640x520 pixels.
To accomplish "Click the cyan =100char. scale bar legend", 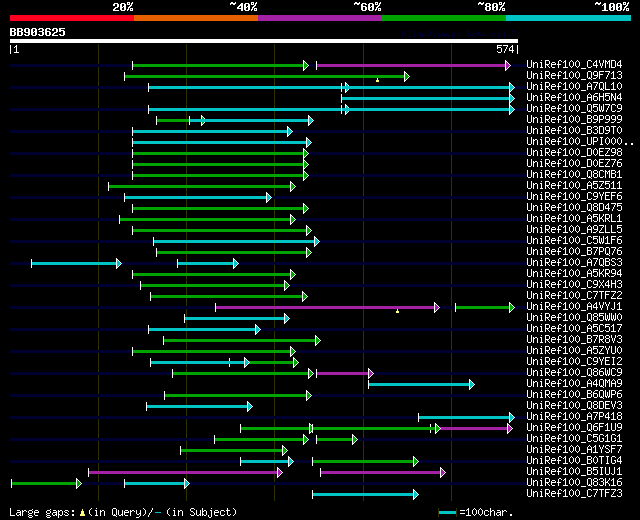I will tap(447, 513).
